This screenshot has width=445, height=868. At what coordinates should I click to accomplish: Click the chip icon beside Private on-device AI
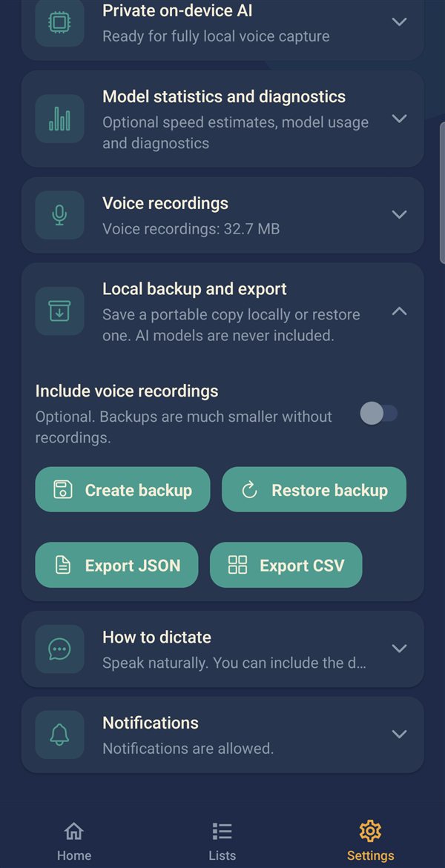(x=59, y=22)
